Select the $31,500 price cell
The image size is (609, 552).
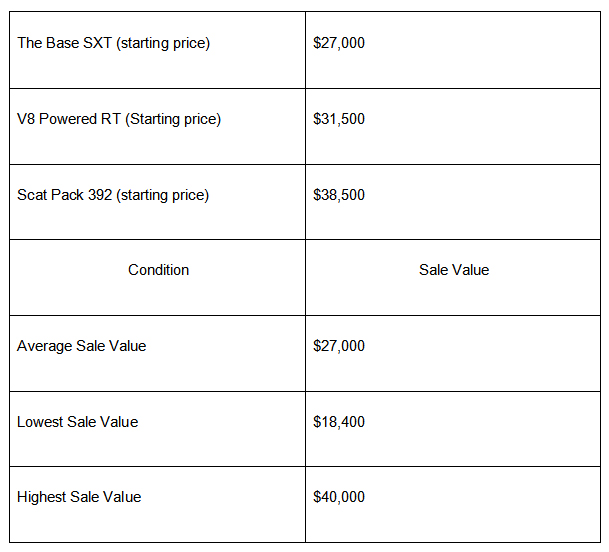coord(339,119)
